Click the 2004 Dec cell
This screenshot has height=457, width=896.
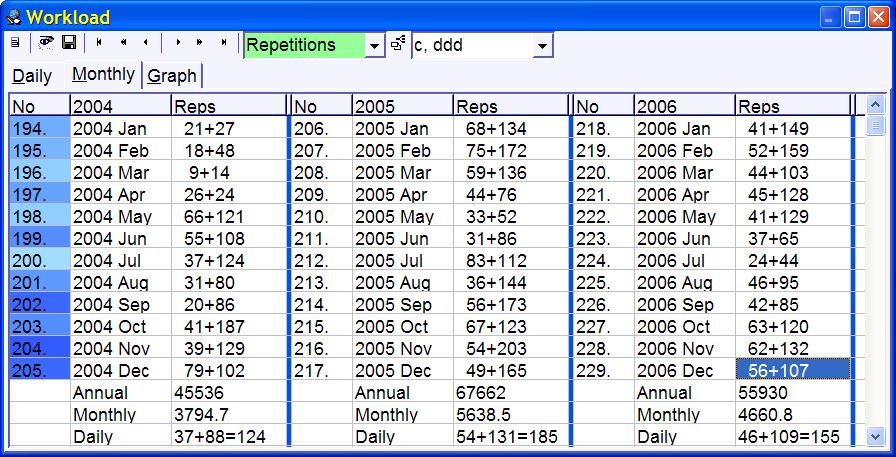pos(121,370)
